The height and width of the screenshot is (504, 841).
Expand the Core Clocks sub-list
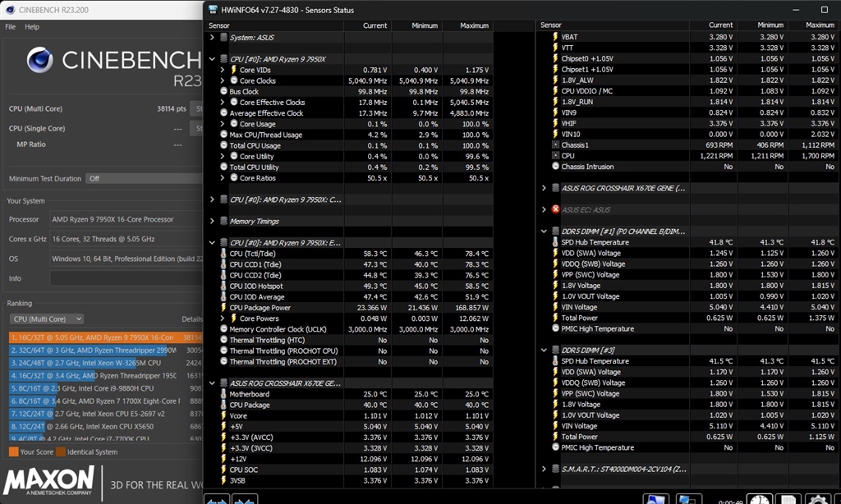tap(222, 80)
